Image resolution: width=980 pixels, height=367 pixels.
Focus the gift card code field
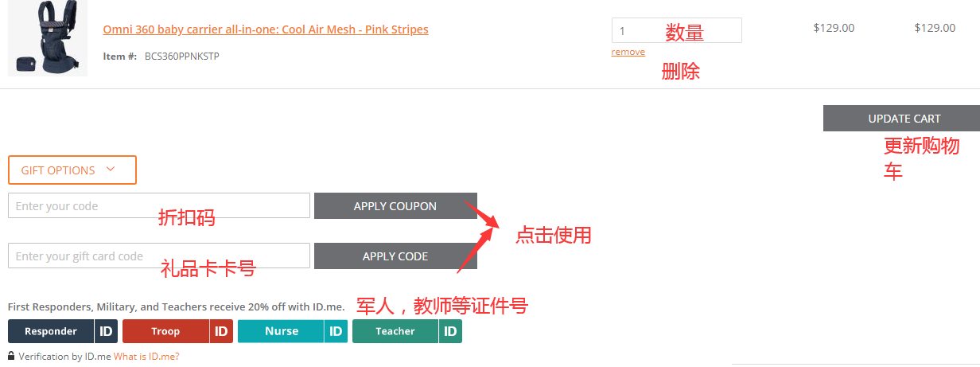(x=159, y=256)
